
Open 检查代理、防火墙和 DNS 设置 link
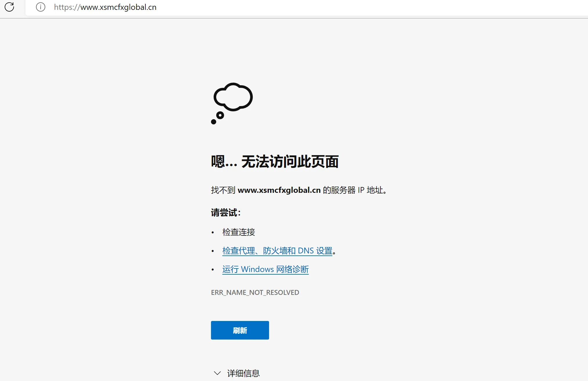277,251
